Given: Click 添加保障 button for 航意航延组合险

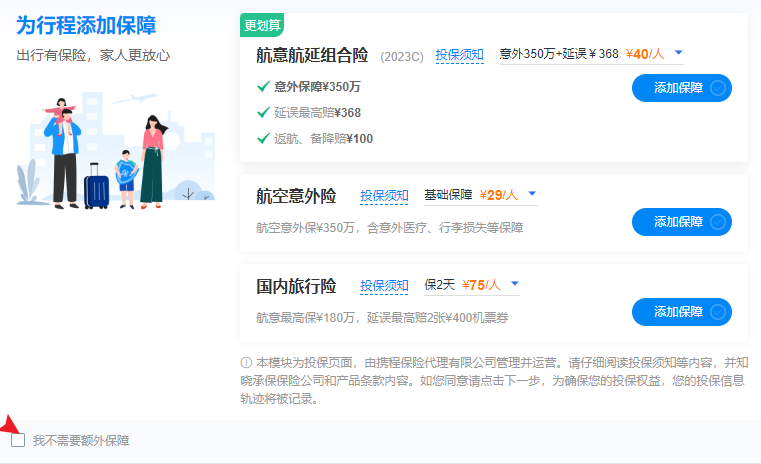Looking at the screenshot, I should (681, 88).
